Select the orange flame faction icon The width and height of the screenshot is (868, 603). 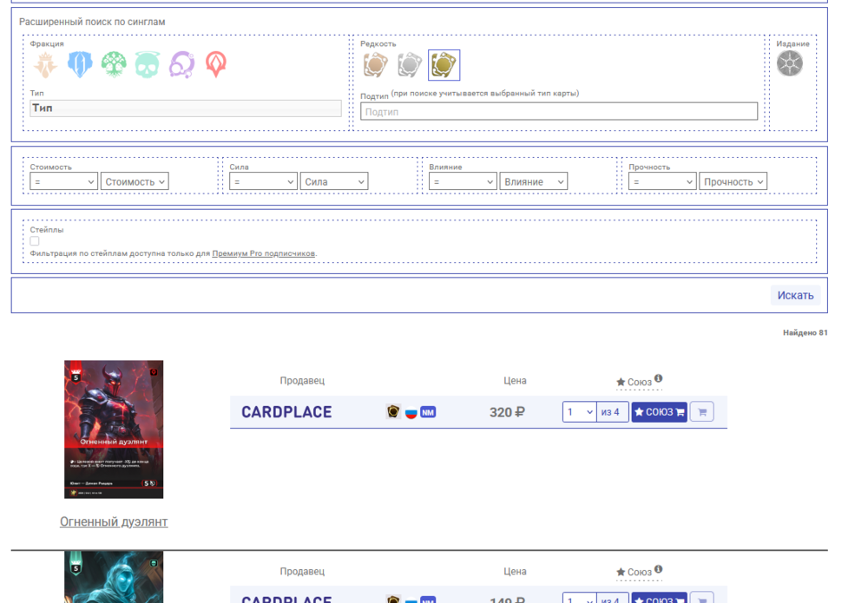(x=45, y=65)
